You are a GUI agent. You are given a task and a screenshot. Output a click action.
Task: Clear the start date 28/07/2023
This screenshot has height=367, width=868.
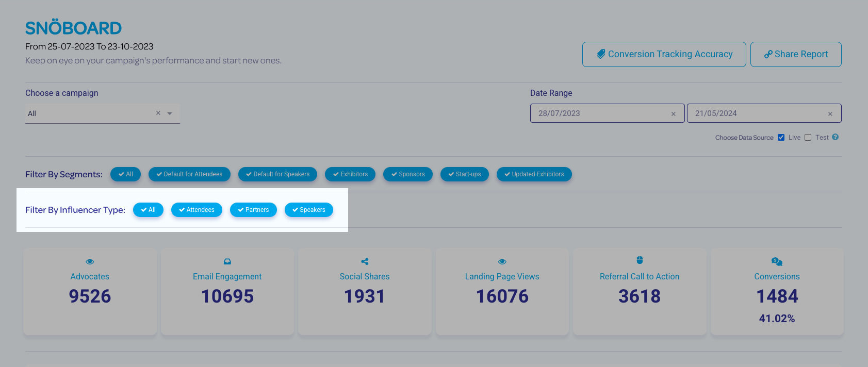pyautogui.click(x=673, y=114)
